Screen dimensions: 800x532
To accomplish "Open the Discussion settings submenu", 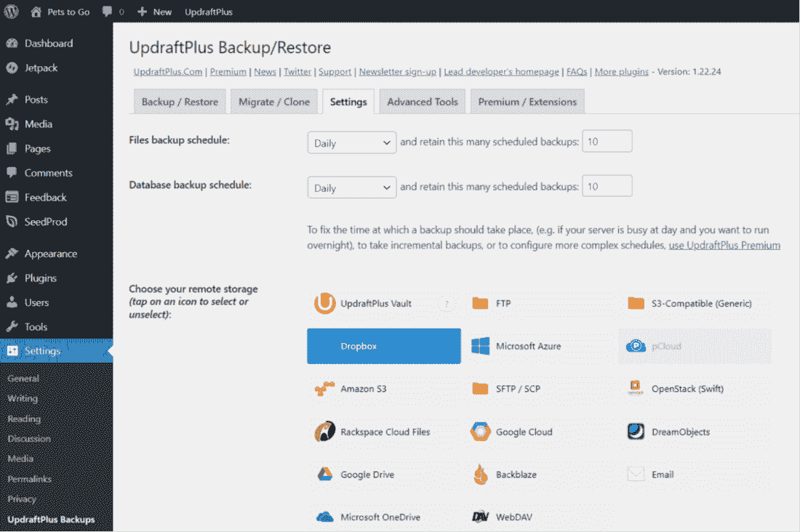I will click(29, 439).
